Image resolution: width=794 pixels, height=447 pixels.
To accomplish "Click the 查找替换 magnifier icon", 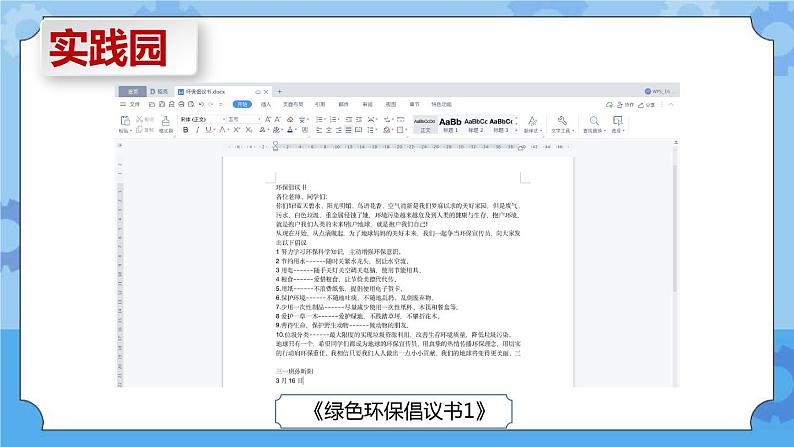I will tap(594, 120).
